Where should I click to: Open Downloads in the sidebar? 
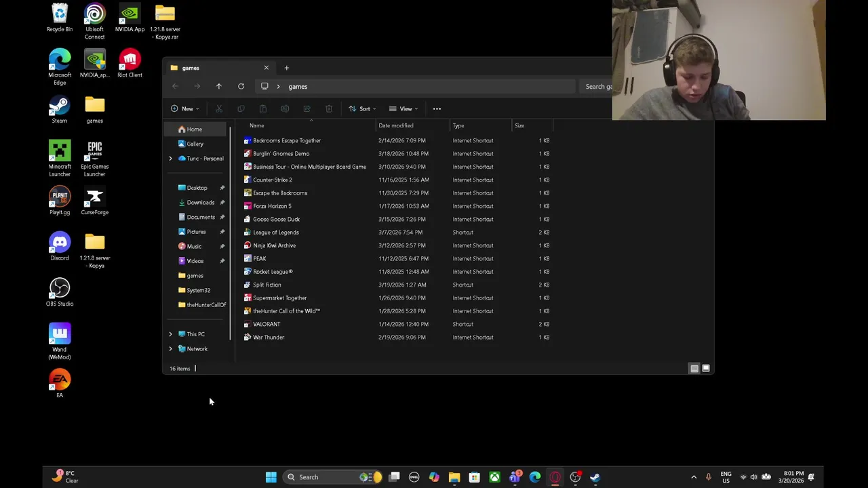(x=200, y=203)
